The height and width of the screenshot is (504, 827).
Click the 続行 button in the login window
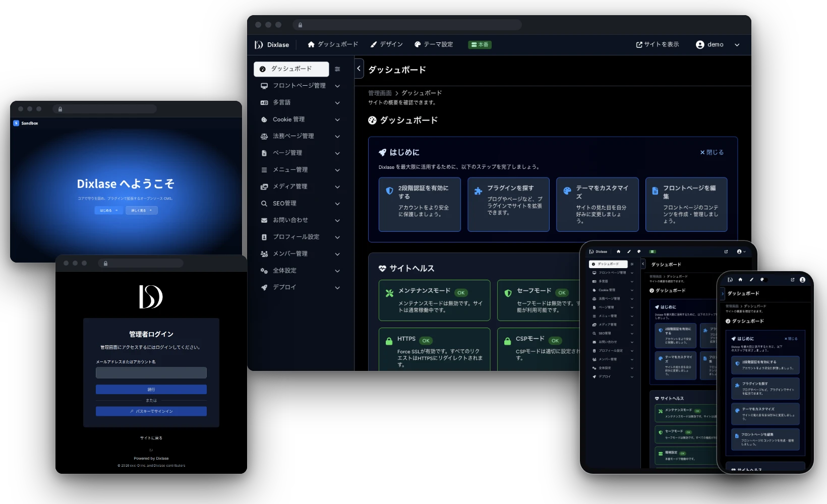(x=151, y=390)
